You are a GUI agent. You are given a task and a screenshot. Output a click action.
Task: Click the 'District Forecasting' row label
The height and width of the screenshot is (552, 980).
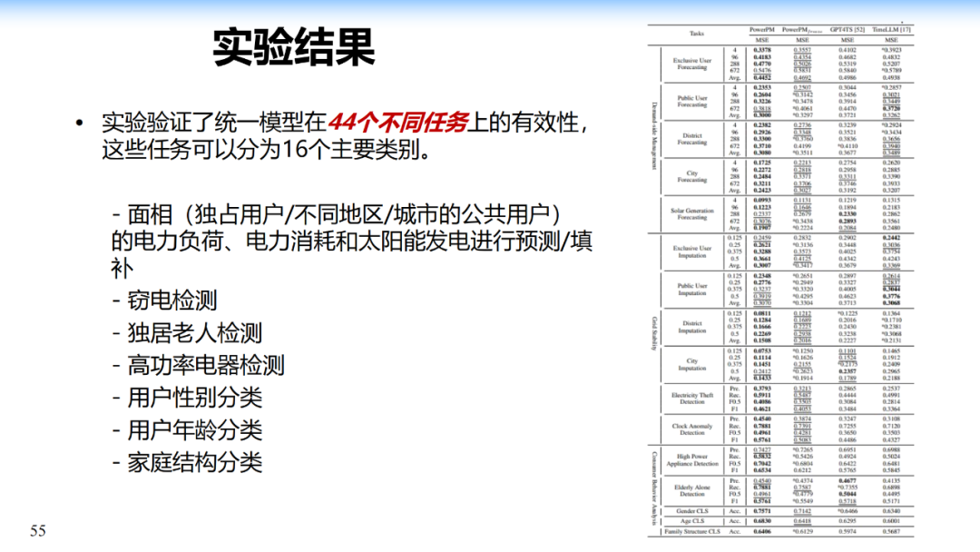(691, 139)
